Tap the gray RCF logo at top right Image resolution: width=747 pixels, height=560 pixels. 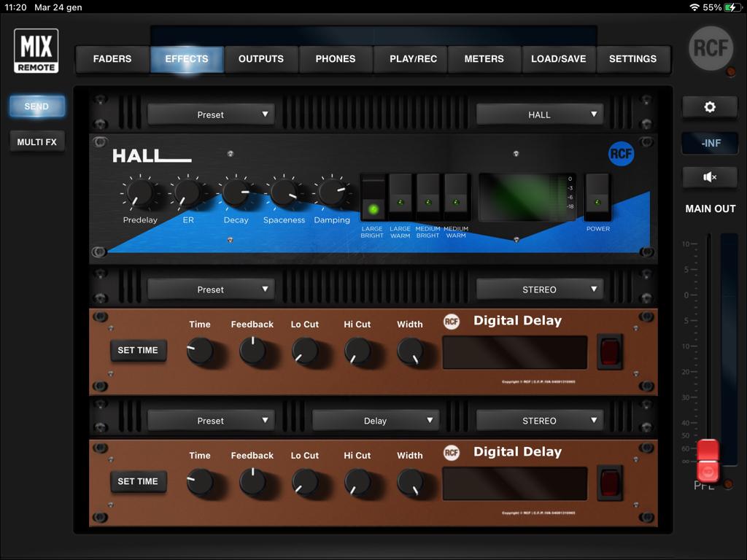pyautogui.click(x=711, y=48)
